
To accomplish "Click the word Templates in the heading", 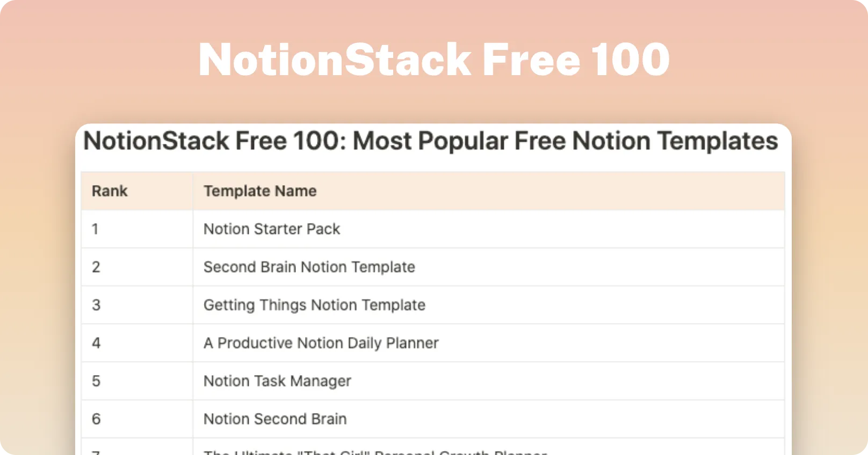I will point(718,141).
